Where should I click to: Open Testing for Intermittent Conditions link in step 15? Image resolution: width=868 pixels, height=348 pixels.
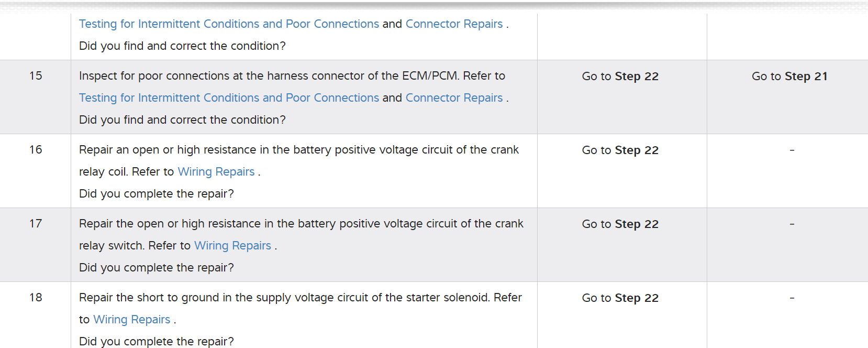(x=229, y=98)
